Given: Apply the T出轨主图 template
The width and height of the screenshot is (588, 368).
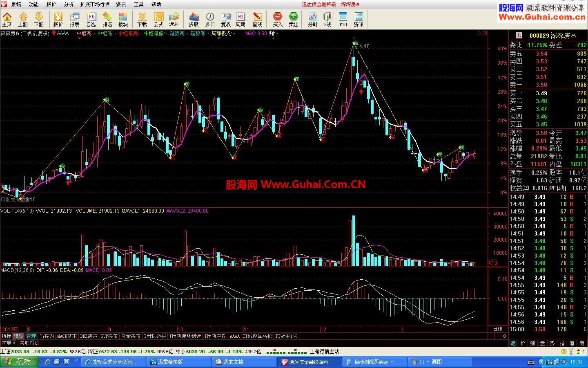Looking at the screenshot, I should [x=215, y=336].
